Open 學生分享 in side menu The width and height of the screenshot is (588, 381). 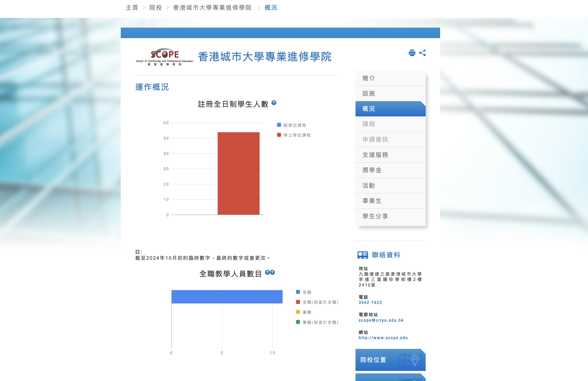point(390,216)
